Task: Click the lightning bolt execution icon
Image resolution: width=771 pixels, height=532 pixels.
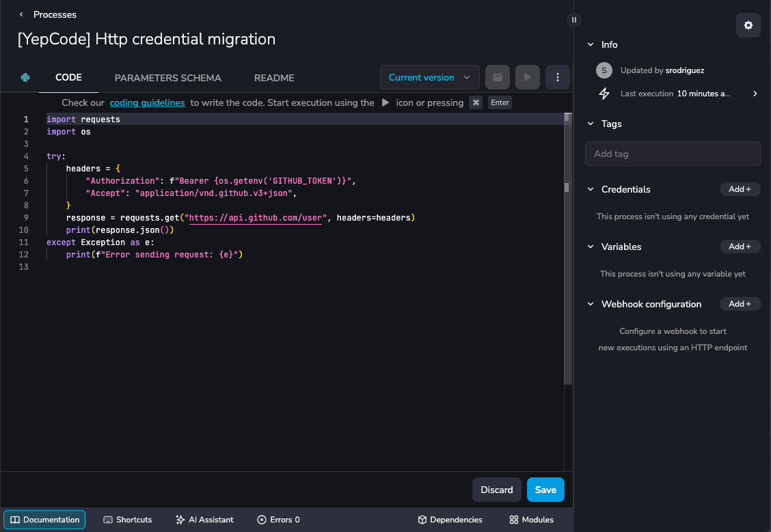Action: pyautogui.click(x=604, y=94)
